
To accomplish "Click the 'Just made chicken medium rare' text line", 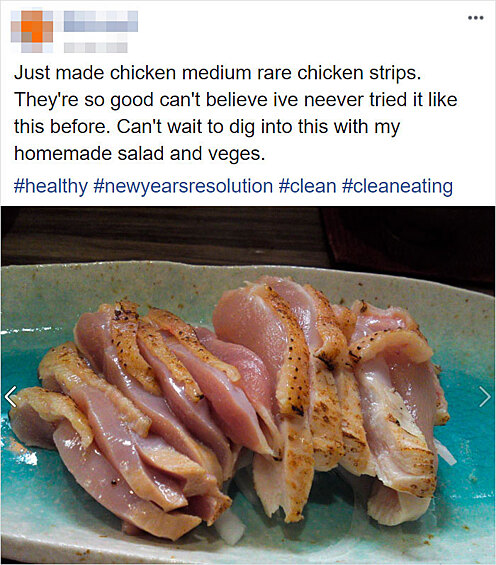I will (x=217, y=73).
